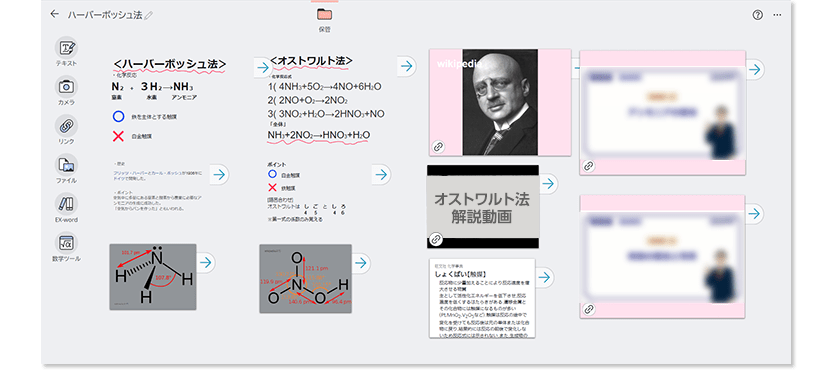Image resolution: width=830 pixels, height=374 pixels.
Task: Click the アンモニア label under NH₃
Action: (184, 98)
